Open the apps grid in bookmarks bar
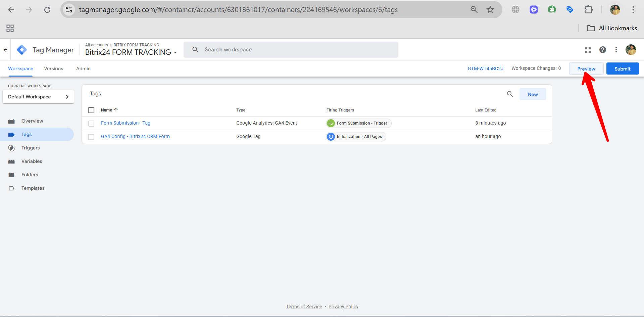Image resolution: width=644 pixels, height=317 pixels. 10,28
